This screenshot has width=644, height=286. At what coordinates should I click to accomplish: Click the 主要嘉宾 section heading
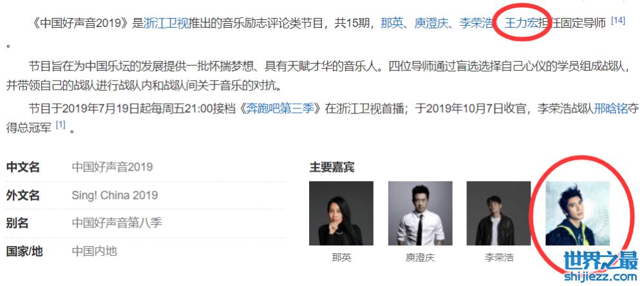click(332, 167)
